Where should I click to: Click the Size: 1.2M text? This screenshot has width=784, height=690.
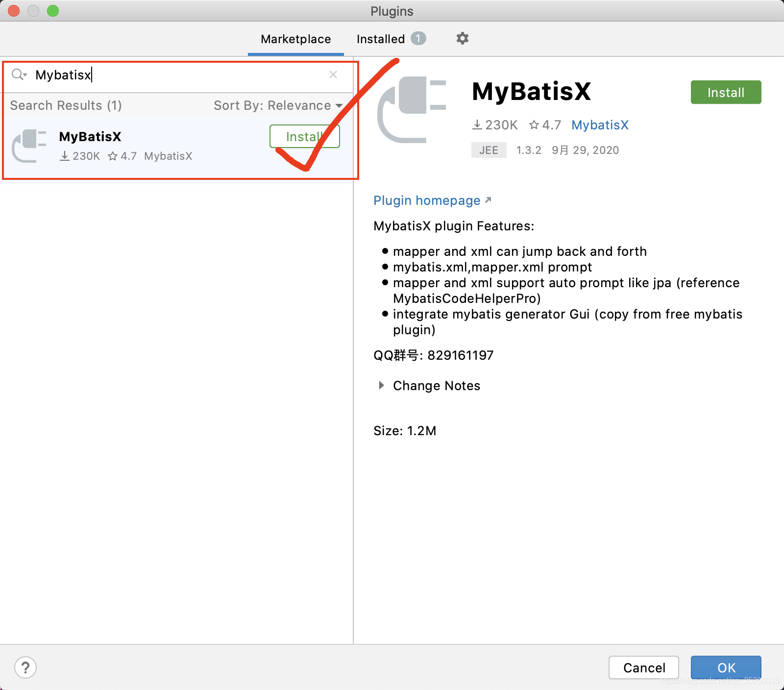pos(405,431)
